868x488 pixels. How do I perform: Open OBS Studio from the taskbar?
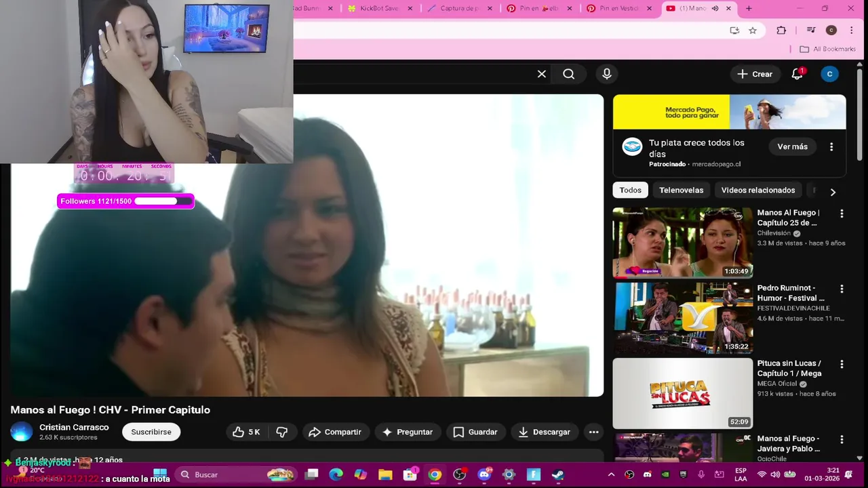pos(460,474)
